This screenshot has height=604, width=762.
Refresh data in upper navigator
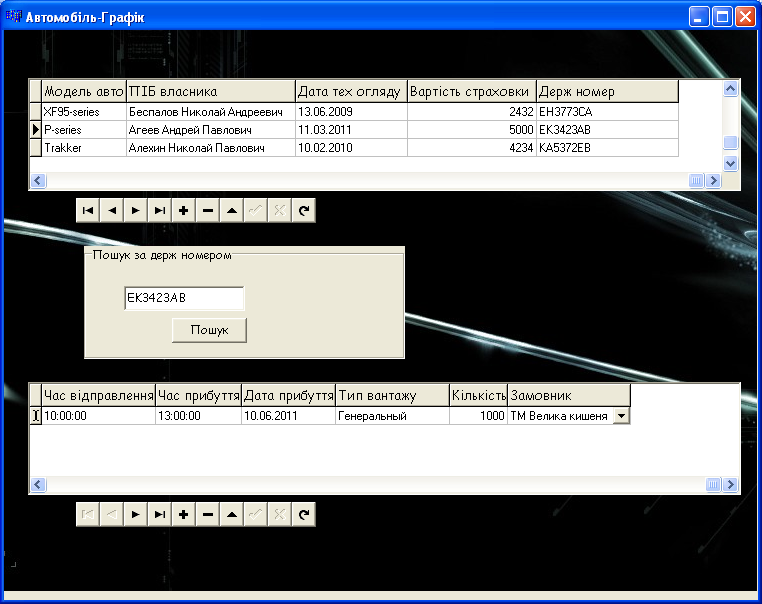[304, 210]
